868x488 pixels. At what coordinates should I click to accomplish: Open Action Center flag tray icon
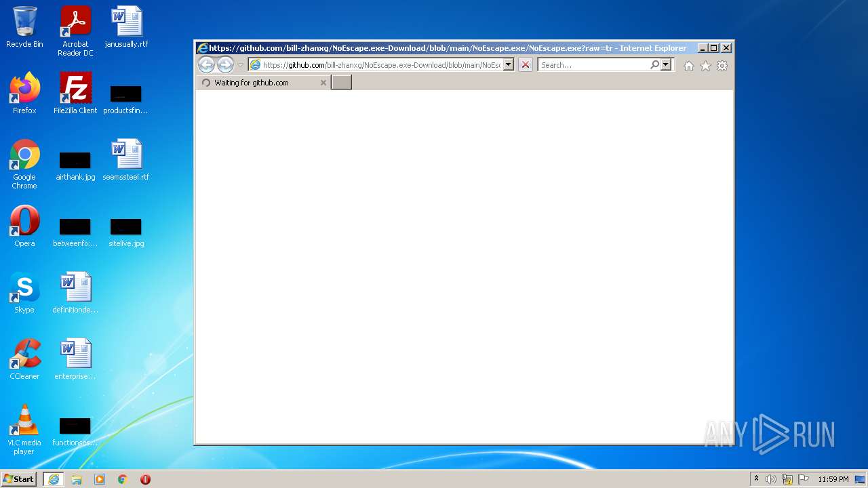pos(803,479)
